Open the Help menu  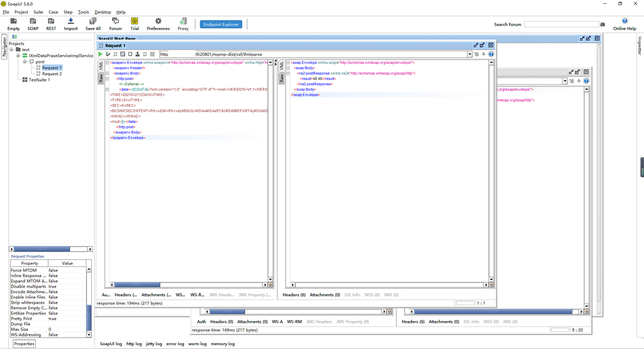click(x=121, y=12)
